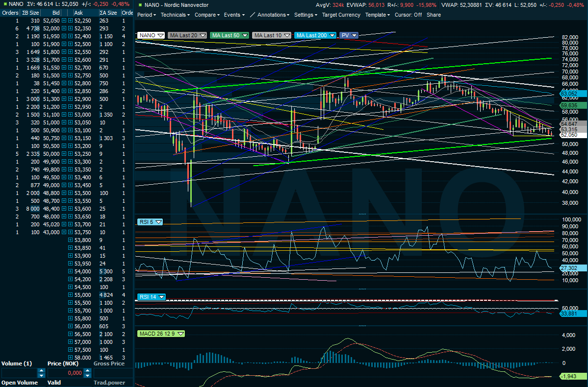Click the plus icon beside bid 51,700
This screenshot has height=387, width=588.
[64, 60]
